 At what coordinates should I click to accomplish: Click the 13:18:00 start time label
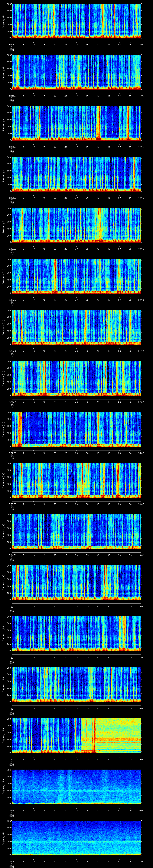(12, 249)
